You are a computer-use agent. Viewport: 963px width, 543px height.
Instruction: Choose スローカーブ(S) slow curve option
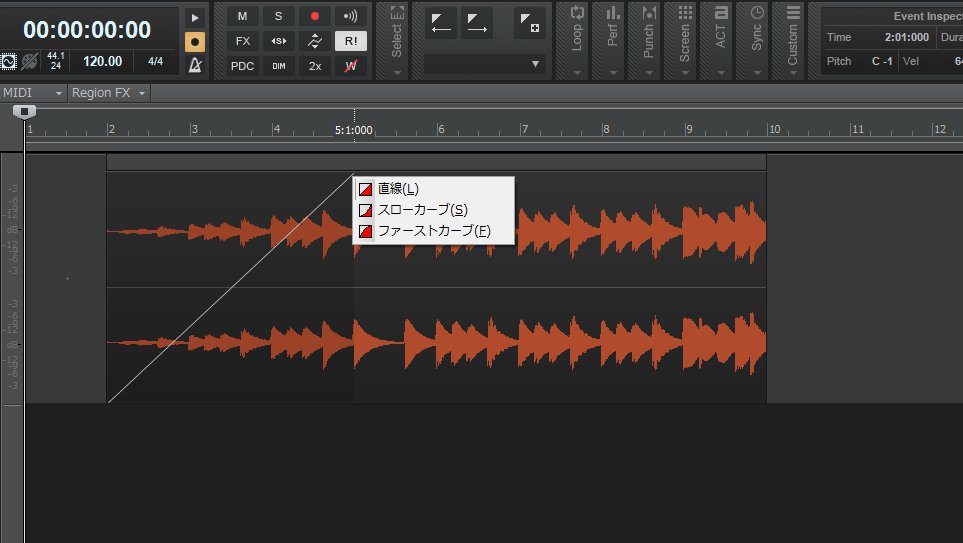[434, 209]
